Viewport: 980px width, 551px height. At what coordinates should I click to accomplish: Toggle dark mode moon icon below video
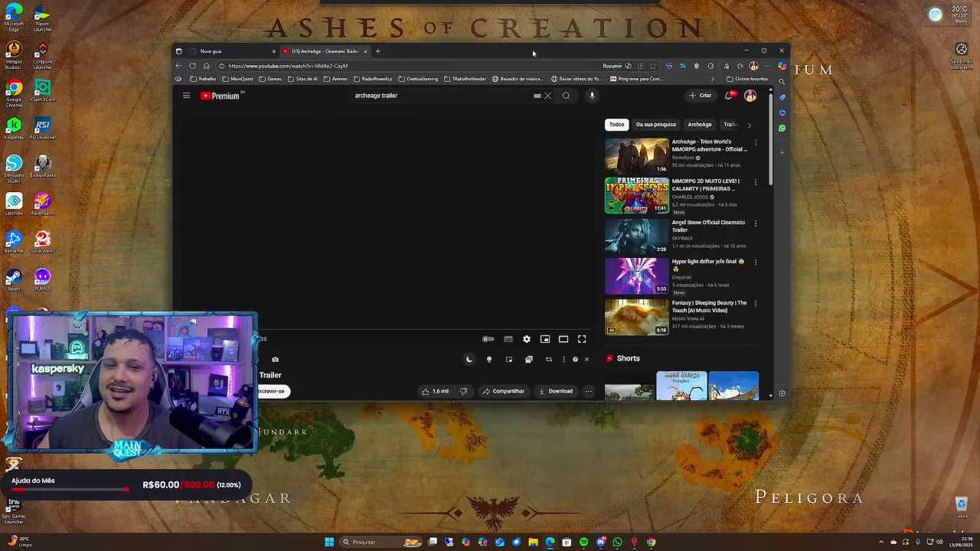(x=469, y=360)
